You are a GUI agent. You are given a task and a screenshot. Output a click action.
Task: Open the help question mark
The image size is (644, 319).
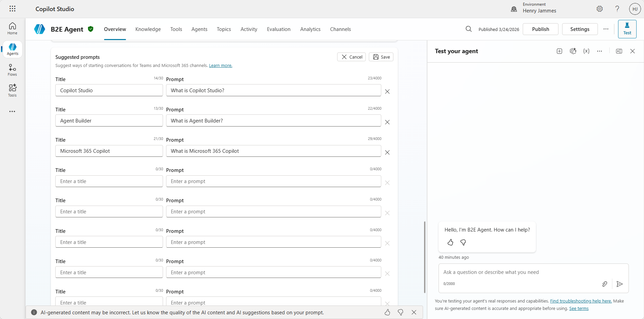click(x=617, y=9)
